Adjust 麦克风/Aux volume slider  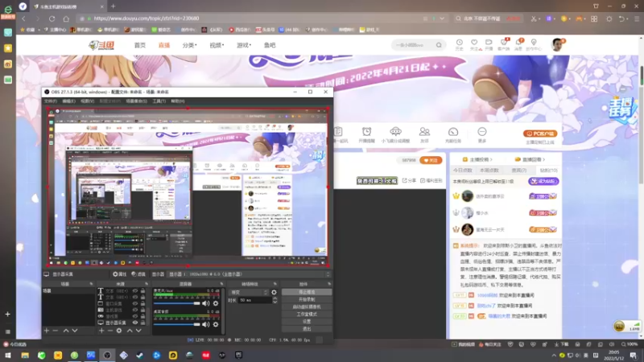click(176, 303)
